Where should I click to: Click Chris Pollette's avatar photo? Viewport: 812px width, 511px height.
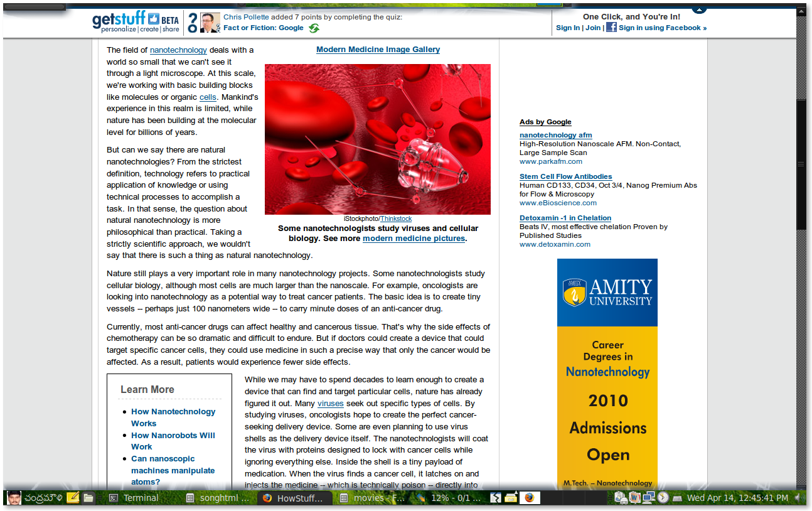point(210,23)
